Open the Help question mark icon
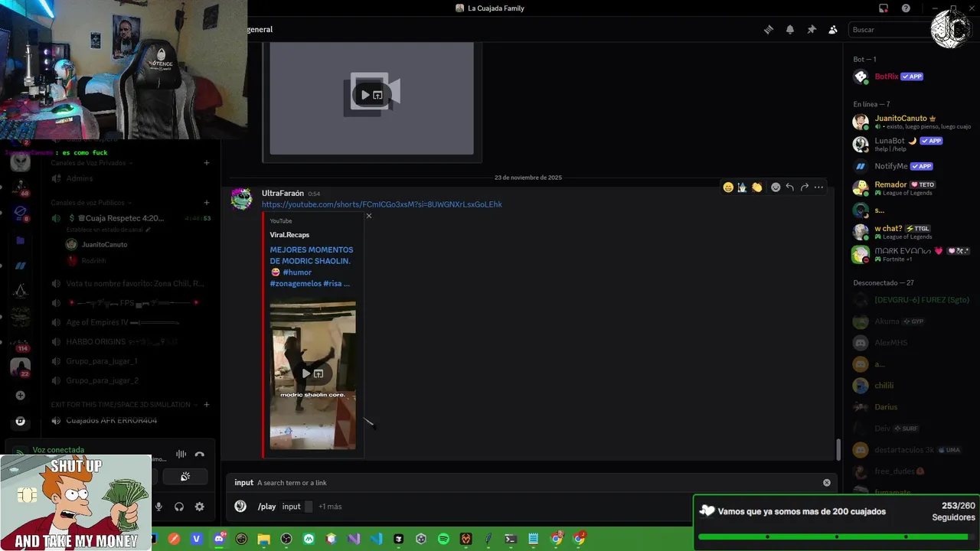This screenshot has height=551, width=980. [906, 8]
